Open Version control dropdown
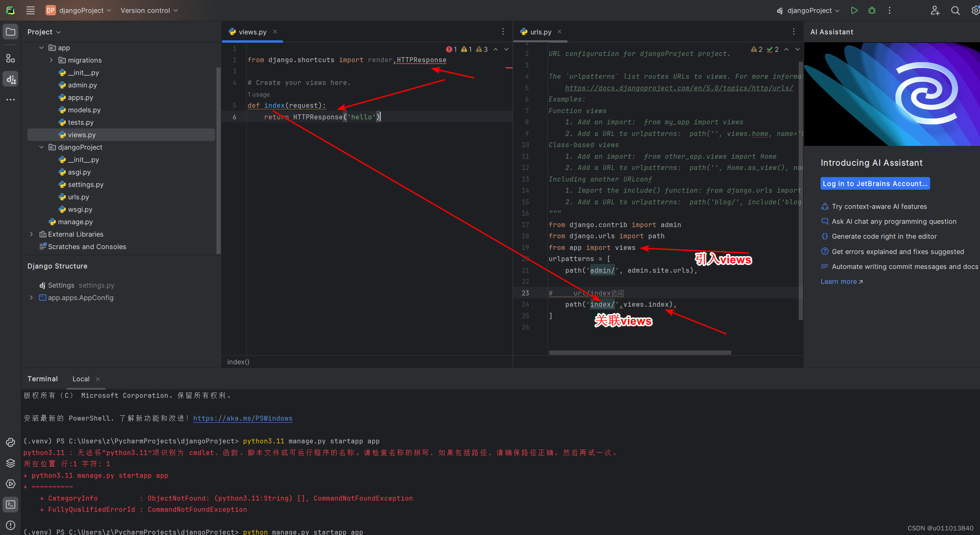The width and height of the screenshot is (980, 535). click(149, 10)
